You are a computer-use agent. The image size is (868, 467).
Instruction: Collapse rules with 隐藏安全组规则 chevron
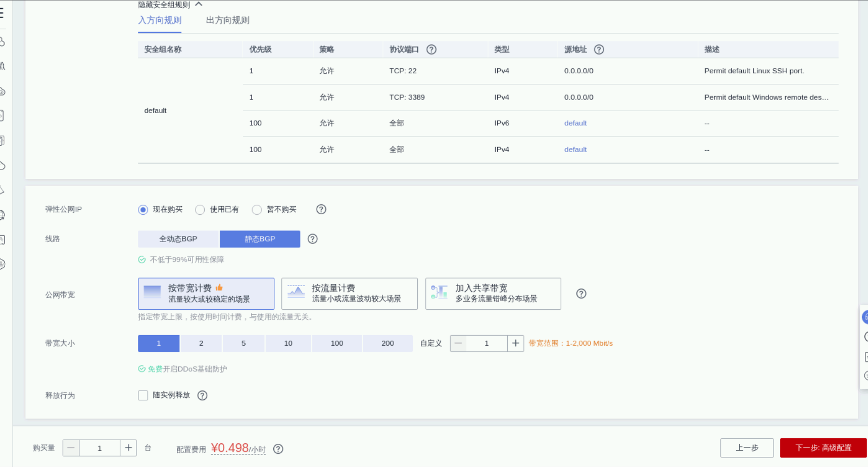click(199, 4)
